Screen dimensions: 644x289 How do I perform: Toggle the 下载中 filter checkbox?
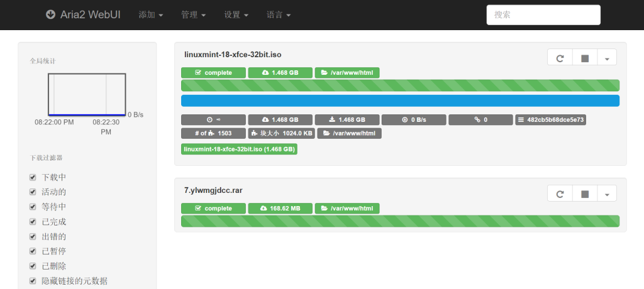click(33, 177)
